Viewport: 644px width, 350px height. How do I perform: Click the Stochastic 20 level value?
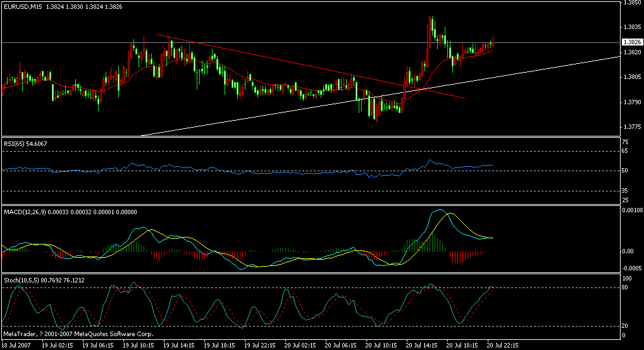(624, 326)
